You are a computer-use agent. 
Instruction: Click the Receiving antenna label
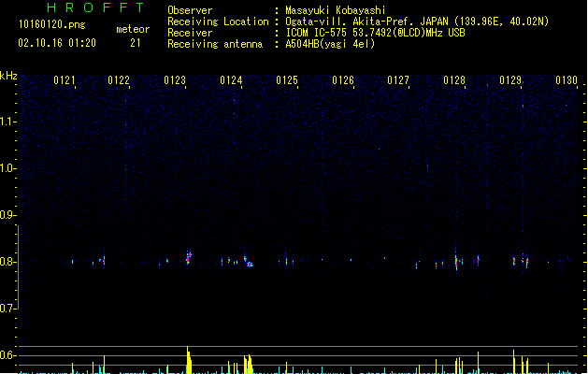coord(215,44)
